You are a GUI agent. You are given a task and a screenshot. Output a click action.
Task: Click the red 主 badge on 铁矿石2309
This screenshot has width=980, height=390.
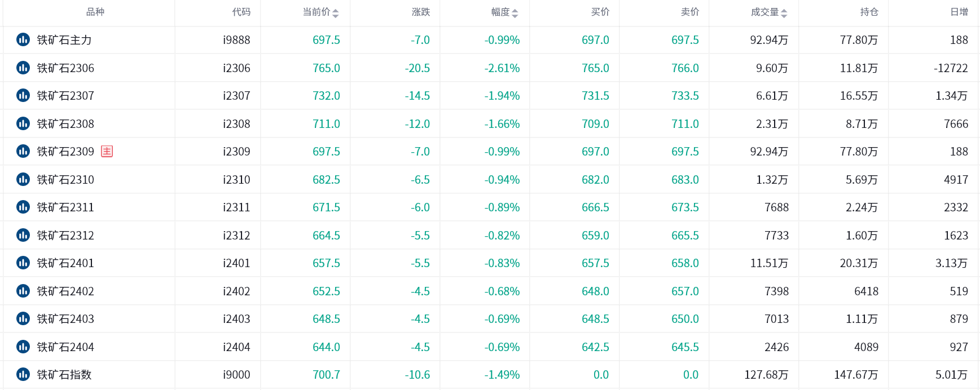[x=107, y=152]
